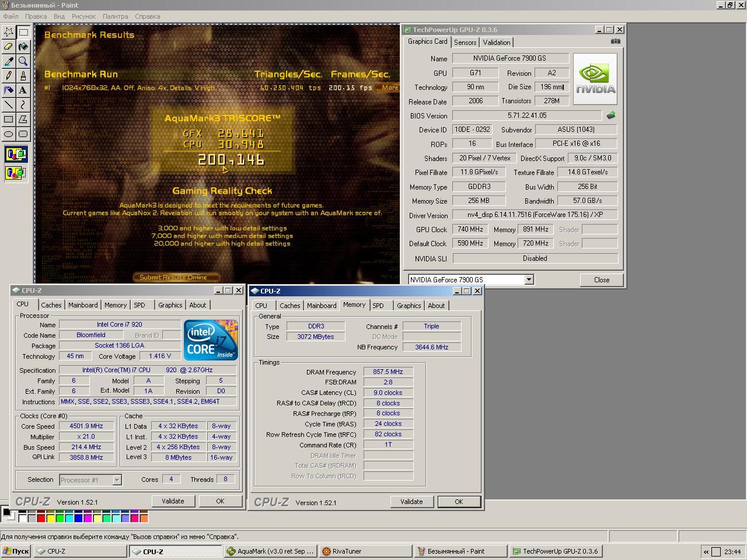Open the Graphics tab in right CPU-Z window
This screenshot has width=747, height=560.
[x=409, y=306]
